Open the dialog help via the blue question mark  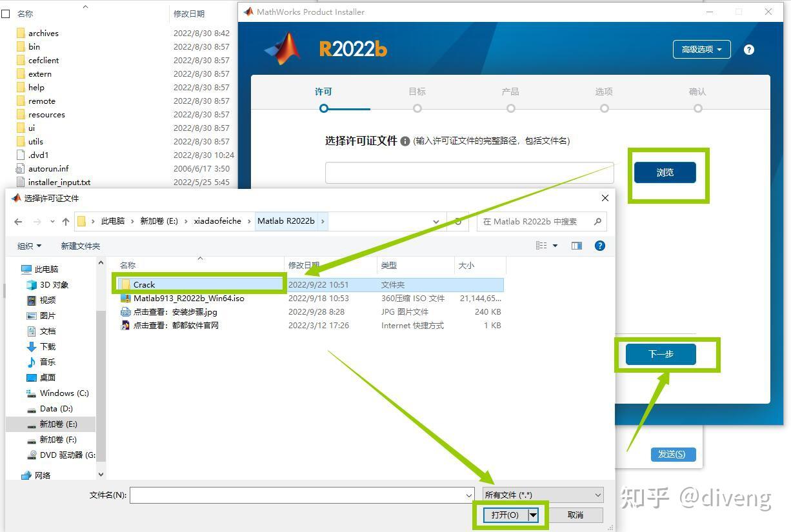coord(599,245)
